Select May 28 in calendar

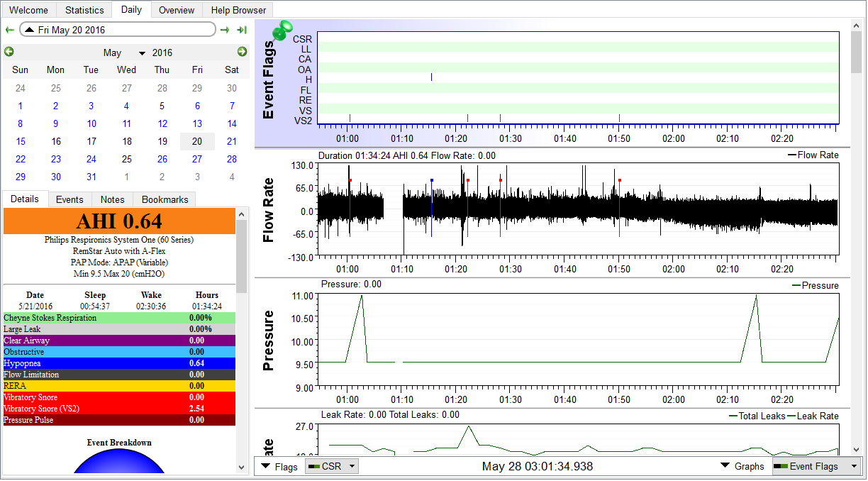click(x=232, y=159)
